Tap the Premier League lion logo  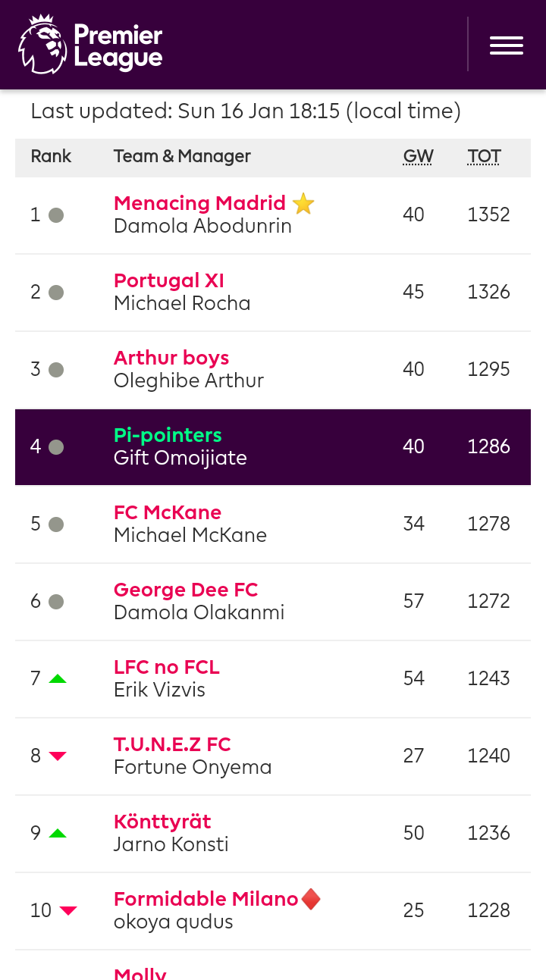coord(42,45)
